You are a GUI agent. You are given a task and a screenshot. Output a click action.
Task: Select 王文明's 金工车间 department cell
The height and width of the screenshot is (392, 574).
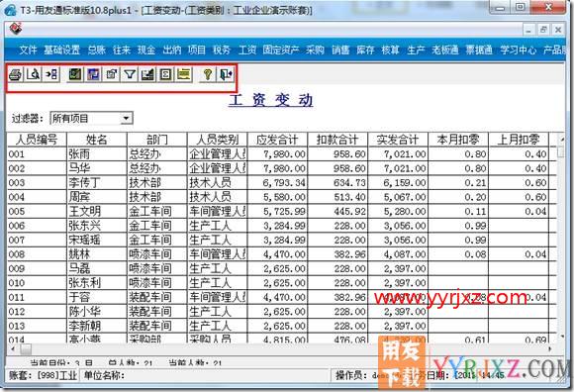[x=157, y=211]
